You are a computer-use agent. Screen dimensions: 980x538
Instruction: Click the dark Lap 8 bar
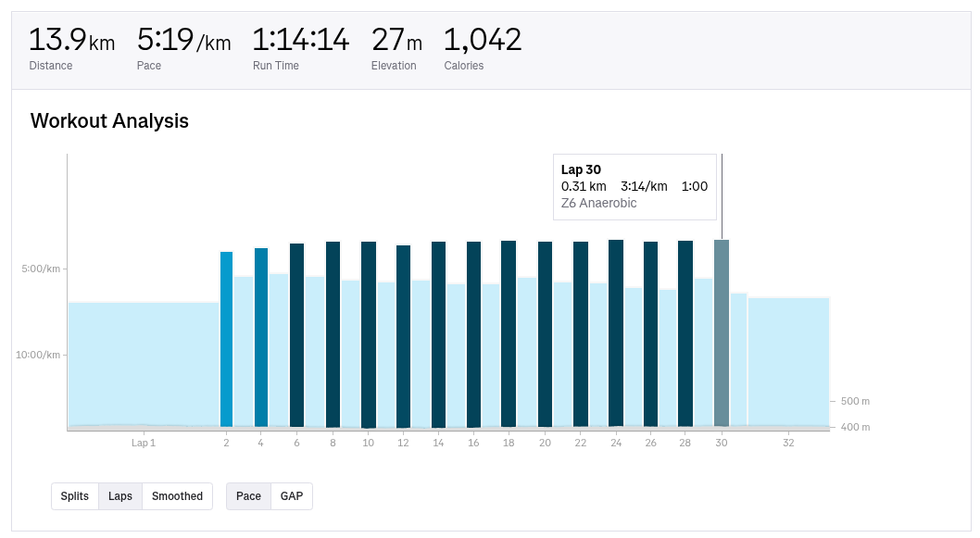(333, 334)
